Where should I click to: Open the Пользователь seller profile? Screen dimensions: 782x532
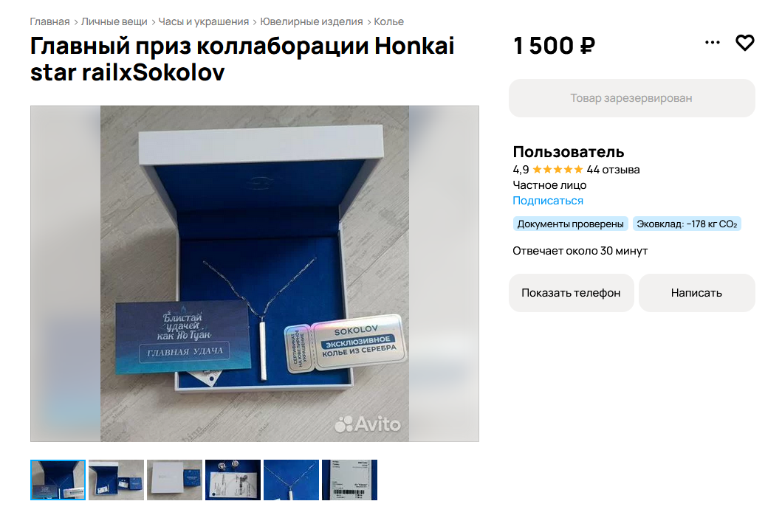coord(568,151)
